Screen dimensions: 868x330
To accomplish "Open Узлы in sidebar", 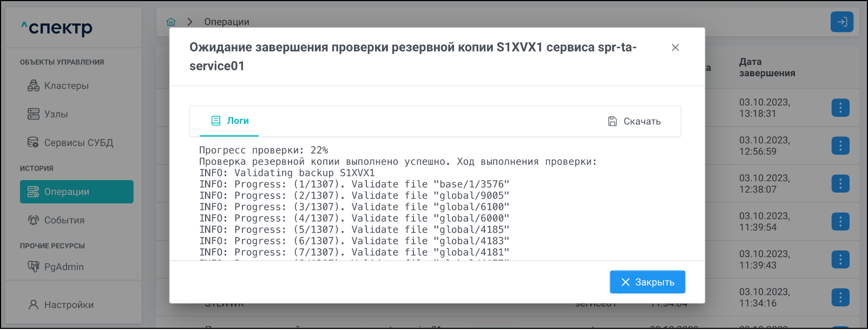I will click(x=76, y=114).
